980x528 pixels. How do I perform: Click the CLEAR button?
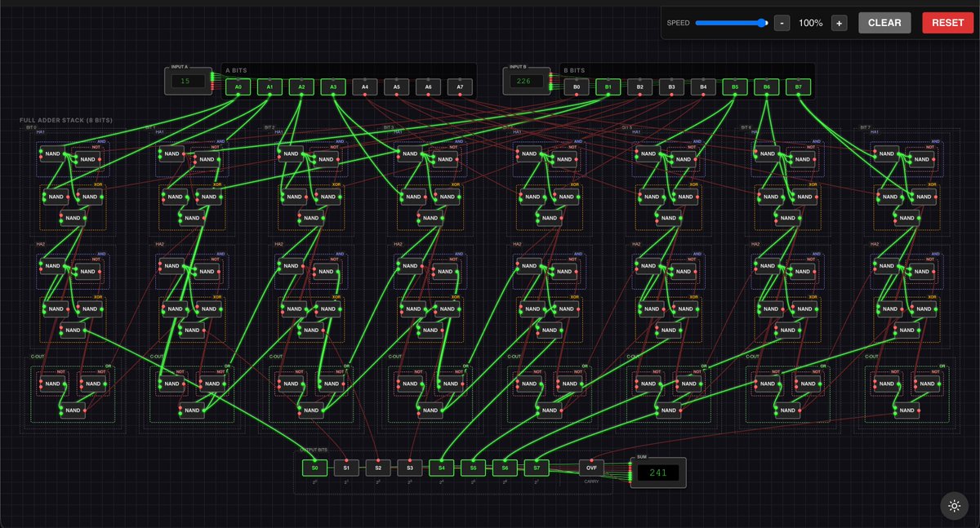[884, 23]
